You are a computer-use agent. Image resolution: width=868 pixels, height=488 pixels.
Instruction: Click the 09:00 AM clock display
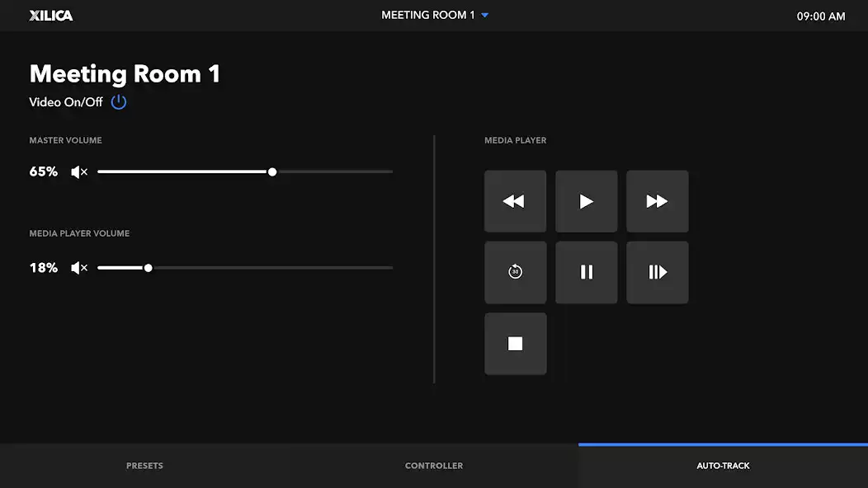point(820,16)
